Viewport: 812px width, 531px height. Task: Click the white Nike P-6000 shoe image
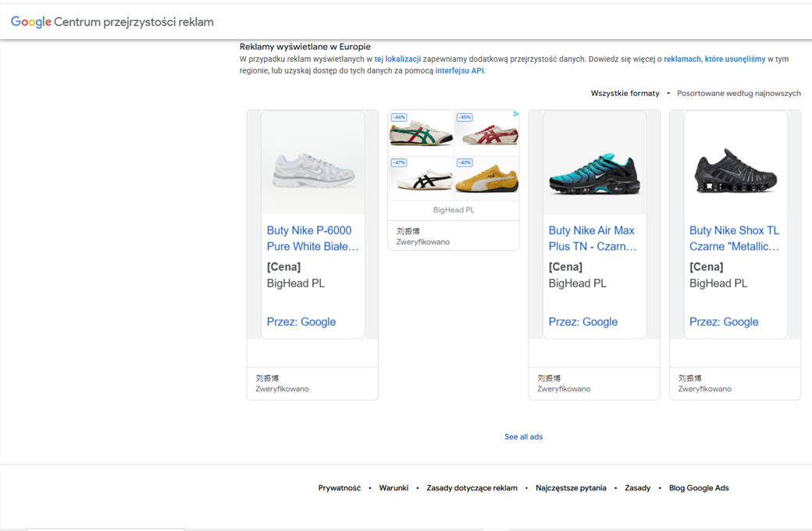coord(313,170)
